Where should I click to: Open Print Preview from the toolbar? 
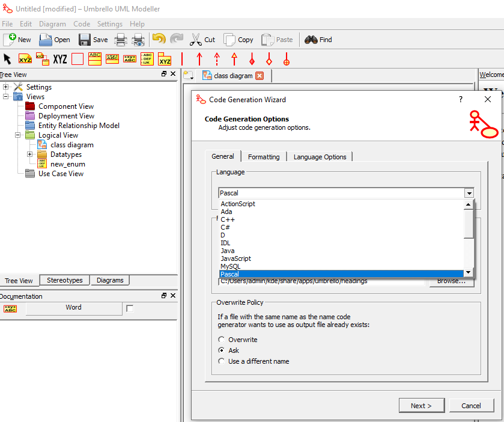[x=138, y=40]
